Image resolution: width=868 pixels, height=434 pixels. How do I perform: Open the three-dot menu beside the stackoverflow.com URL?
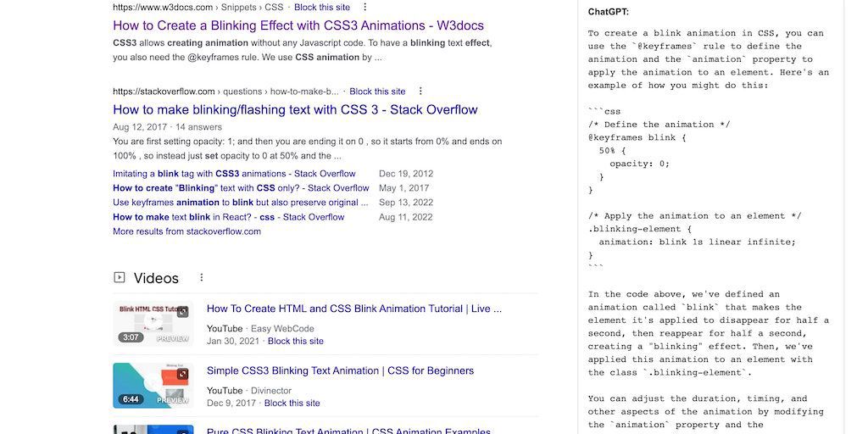pyautogui.click(x=420, y=92)
